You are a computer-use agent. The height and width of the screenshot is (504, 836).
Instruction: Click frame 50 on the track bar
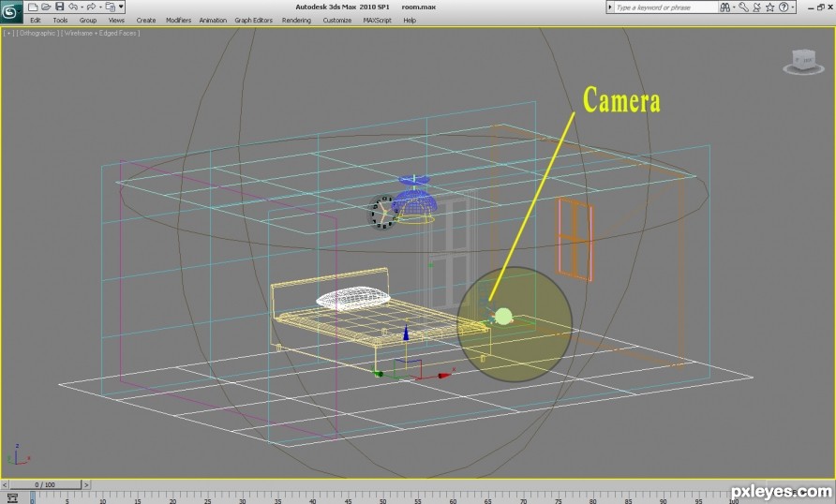coord(382,499)
